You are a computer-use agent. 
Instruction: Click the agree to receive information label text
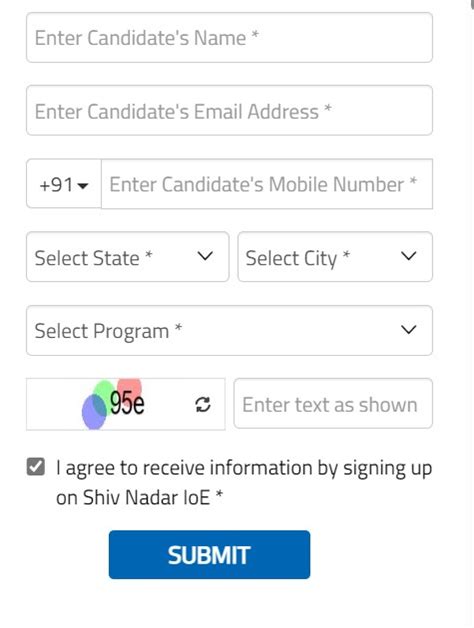(244, 483)
